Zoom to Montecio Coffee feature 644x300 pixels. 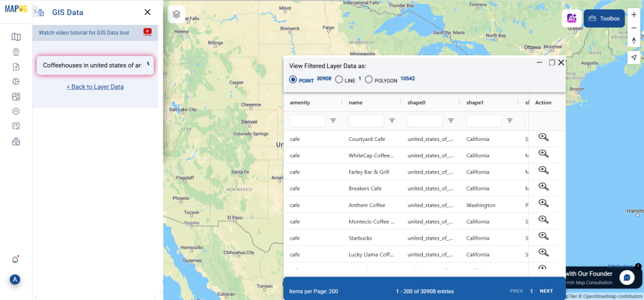pos(543,219)
